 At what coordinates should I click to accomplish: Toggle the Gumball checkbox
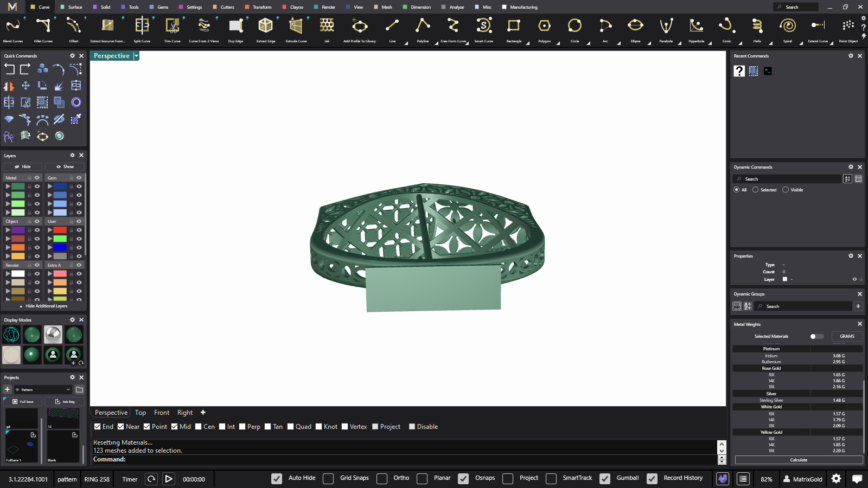tap(605, 478)
